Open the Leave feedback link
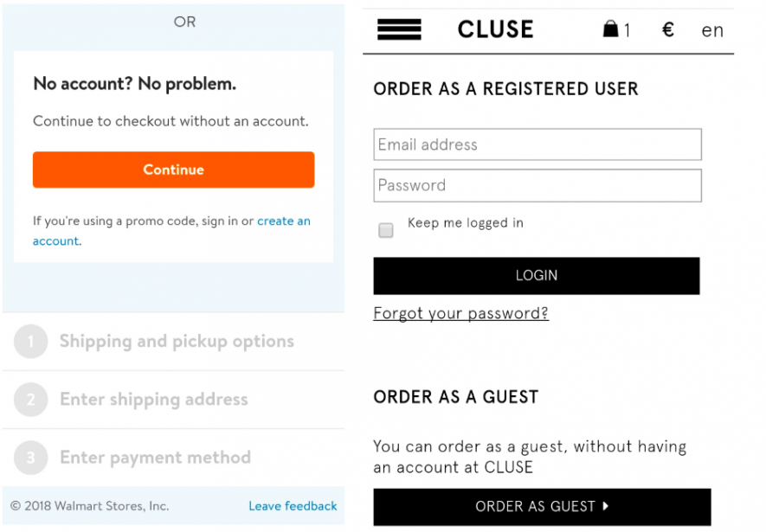 click(293, 506)
